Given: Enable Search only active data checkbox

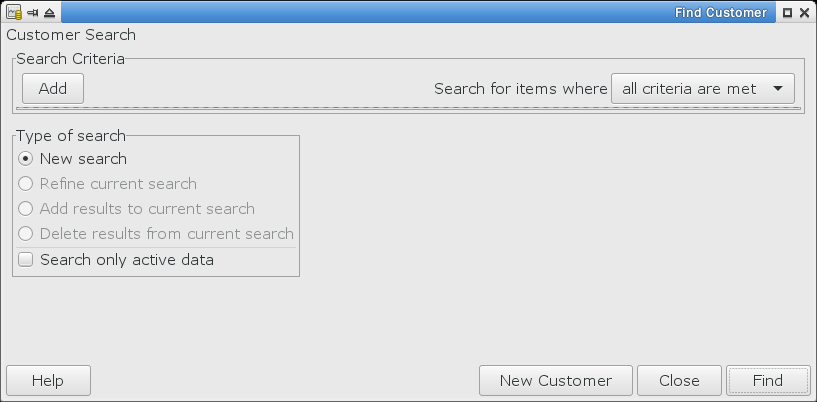Looking at the screenshot, I should (26, 259).
